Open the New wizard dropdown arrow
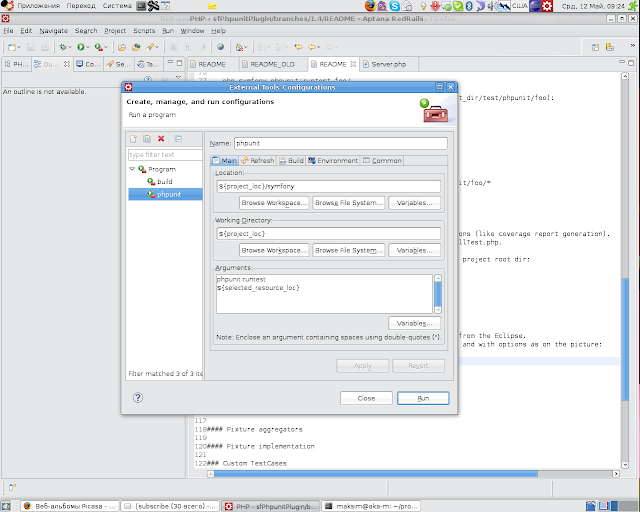 click(x=19, y=48)
